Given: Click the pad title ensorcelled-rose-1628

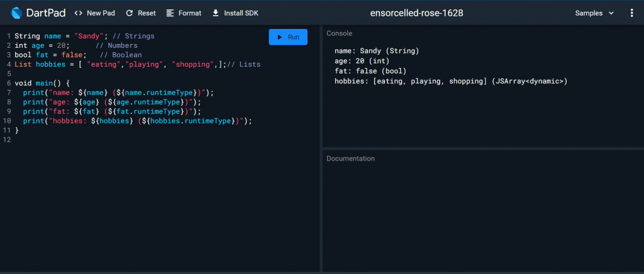Looking at the screenshot, I should (x=417, y=13).
